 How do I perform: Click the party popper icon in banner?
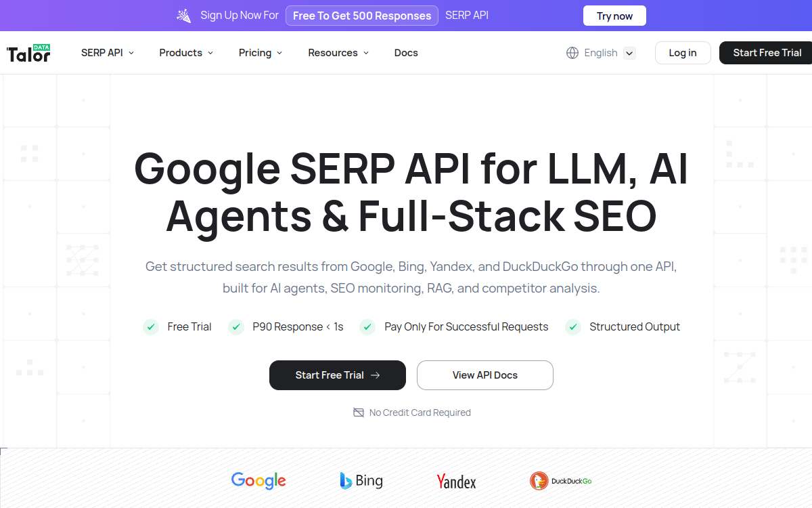pos(184,16)
